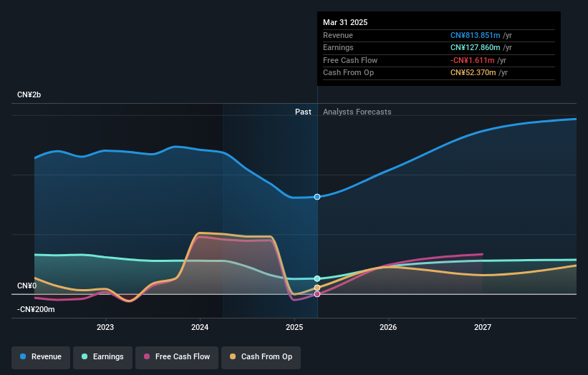Viewport: 588px width, 375px height.
Task: Click the teal Earnings data point marker
Action: coord(317,278)
